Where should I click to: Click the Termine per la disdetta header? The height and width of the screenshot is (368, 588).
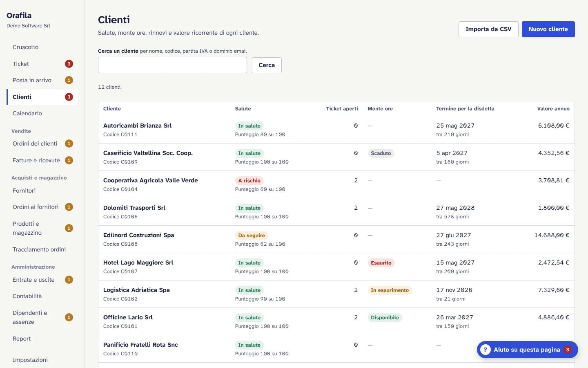tap(465, 109)
